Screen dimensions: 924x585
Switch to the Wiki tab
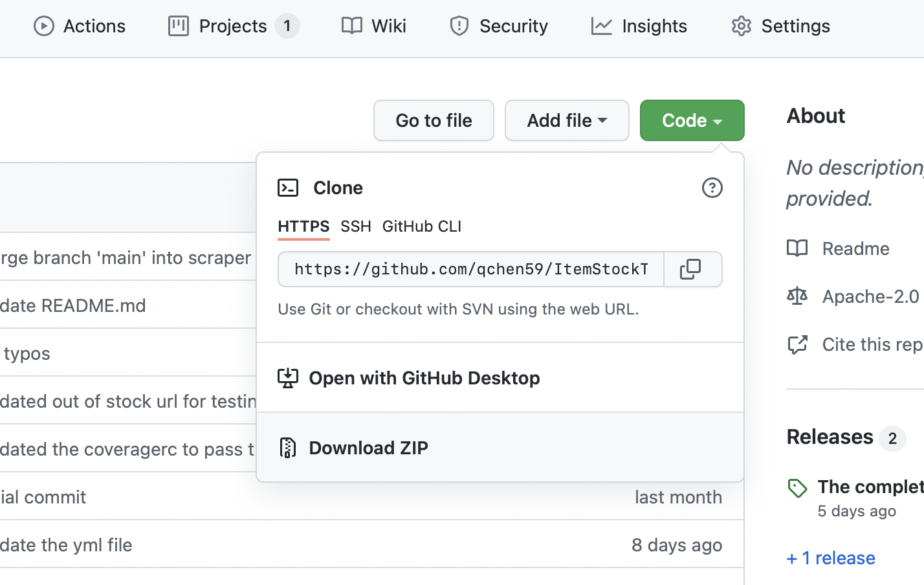click(x=373, y=26)
